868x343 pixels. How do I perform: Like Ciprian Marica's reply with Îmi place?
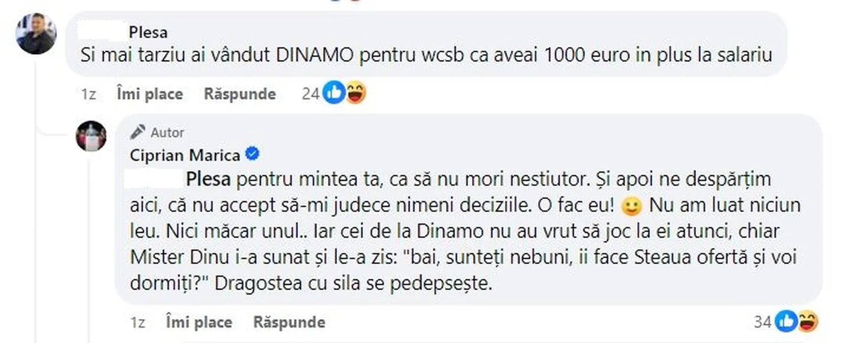pyautogui.click(x=199, y=322)
